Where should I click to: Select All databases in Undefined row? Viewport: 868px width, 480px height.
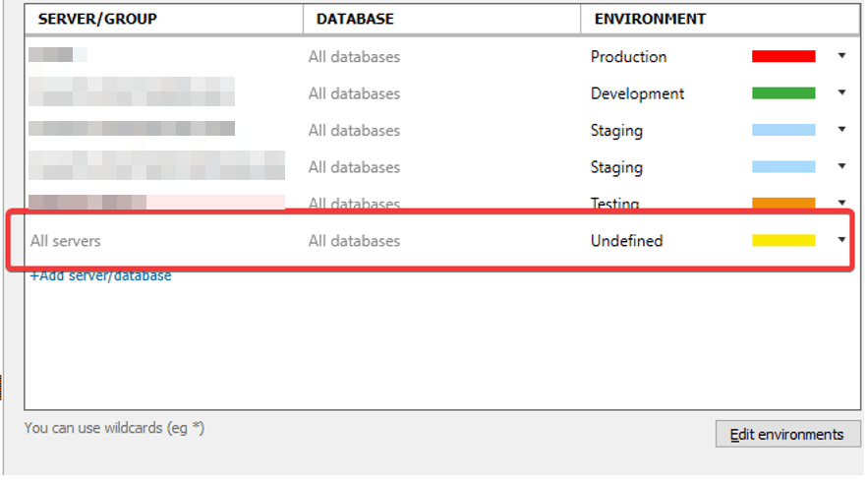tap(354, 241)
